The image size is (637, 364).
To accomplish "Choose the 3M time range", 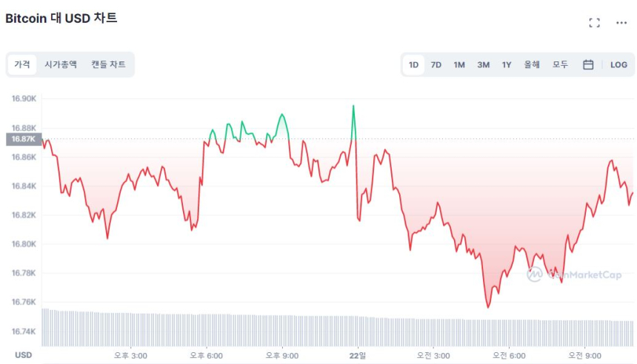I will click(483, 65).
